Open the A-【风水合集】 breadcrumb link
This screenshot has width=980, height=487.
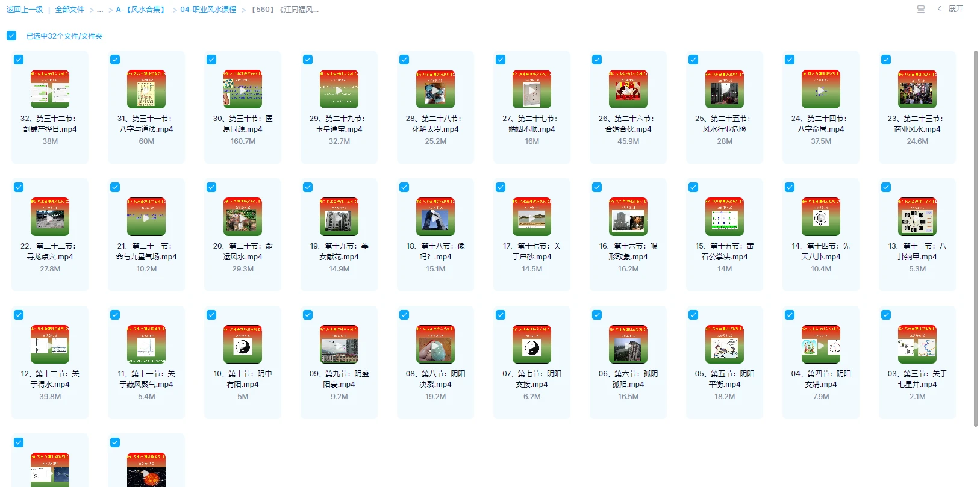click(142, 10)
